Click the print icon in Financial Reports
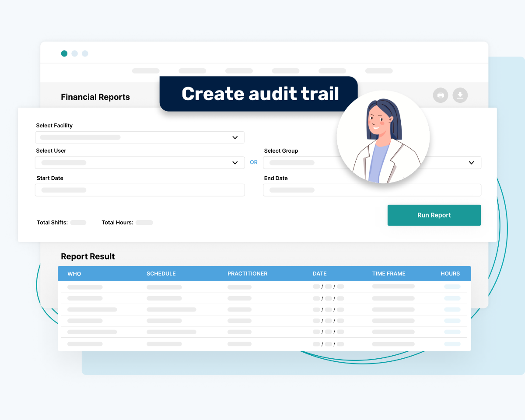This screenshot has height=420, width=525. coord(441,95)
